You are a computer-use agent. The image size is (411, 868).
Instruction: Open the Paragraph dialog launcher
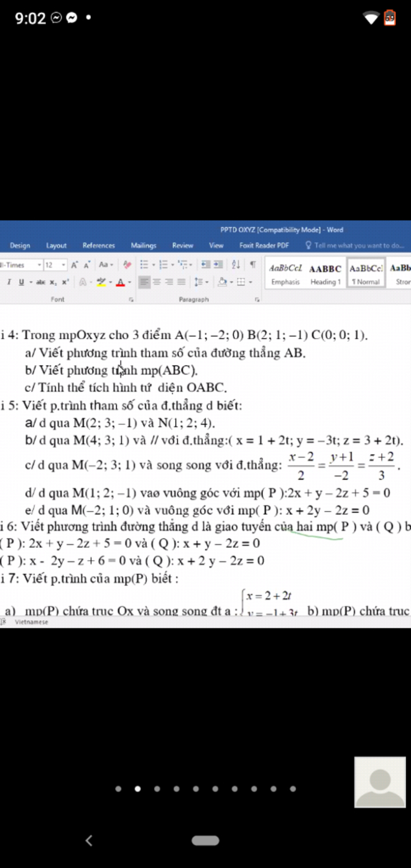pos(257,300)
